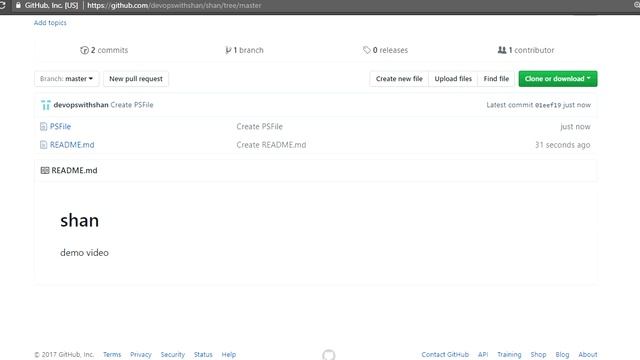The width and height of the screenshot is (640, 360).
Task: Click the '31 seconds ago' timestamp
Action: point(562,145)
